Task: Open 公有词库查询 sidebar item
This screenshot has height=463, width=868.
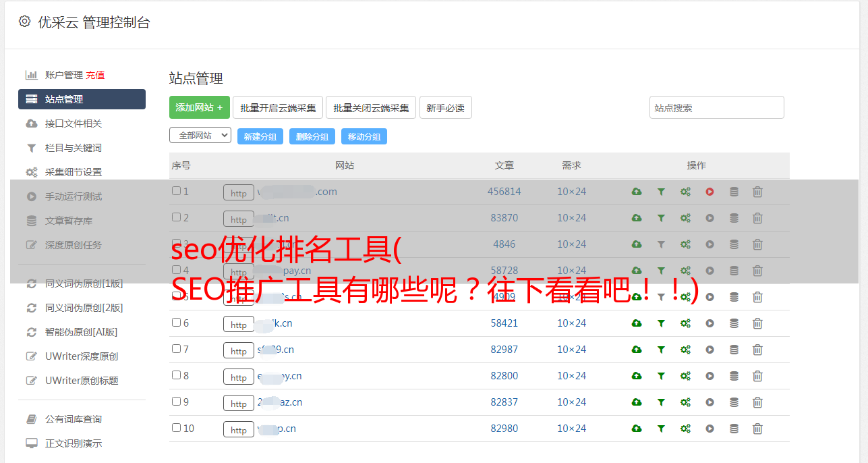Action: click(x=74, y=419)
